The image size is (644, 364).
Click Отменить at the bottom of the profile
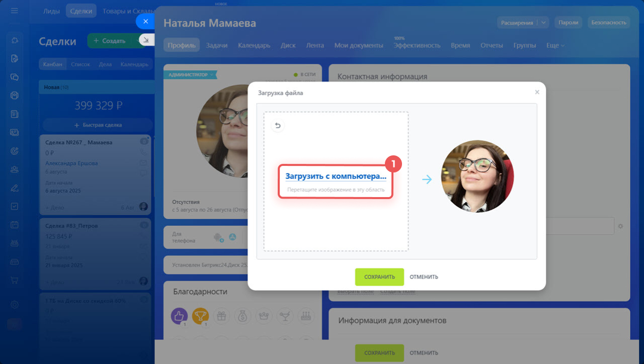tap(424, 353)
